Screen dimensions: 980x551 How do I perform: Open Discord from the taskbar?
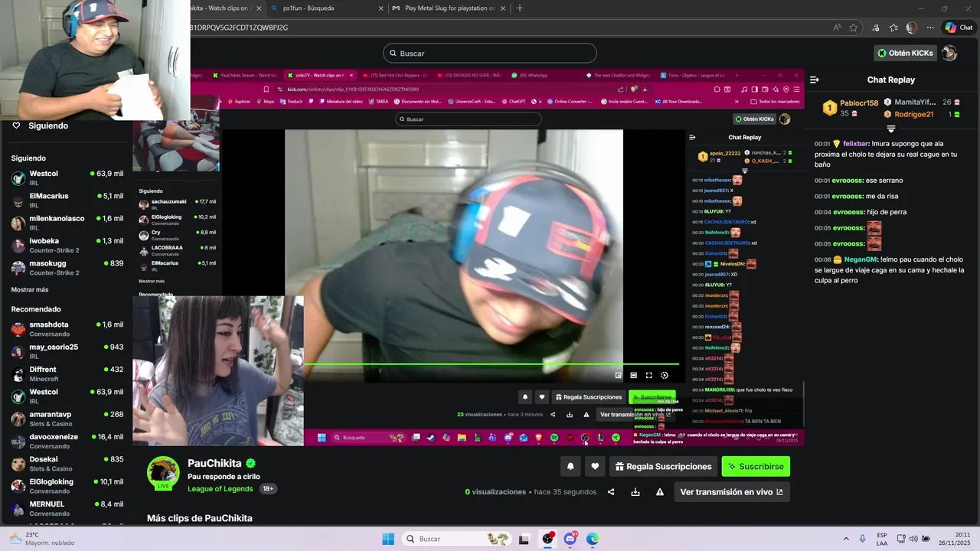pos(570,539)
